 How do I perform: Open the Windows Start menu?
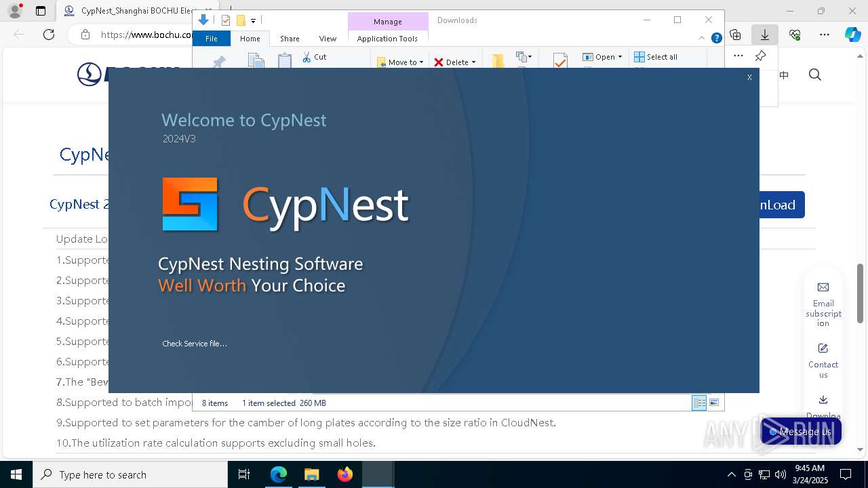(x=16, y=474)
